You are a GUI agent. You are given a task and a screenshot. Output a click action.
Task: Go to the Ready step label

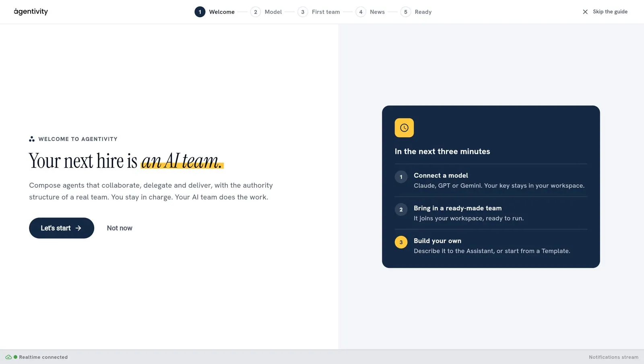coord(423,12)
